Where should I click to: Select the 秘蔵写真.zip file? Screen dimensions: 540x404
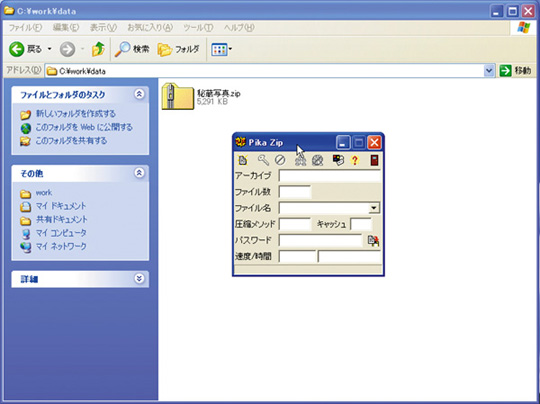click(201, 96)
